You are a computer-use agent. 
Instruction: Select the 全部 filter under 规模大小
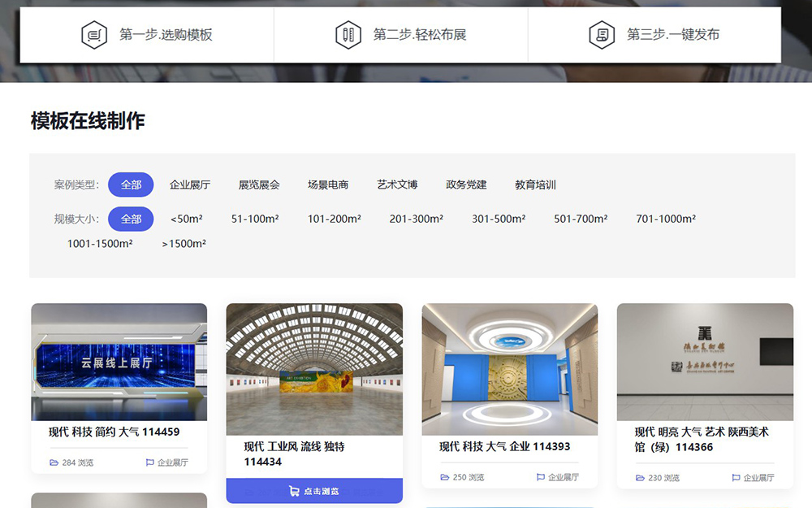coord(131,219)
